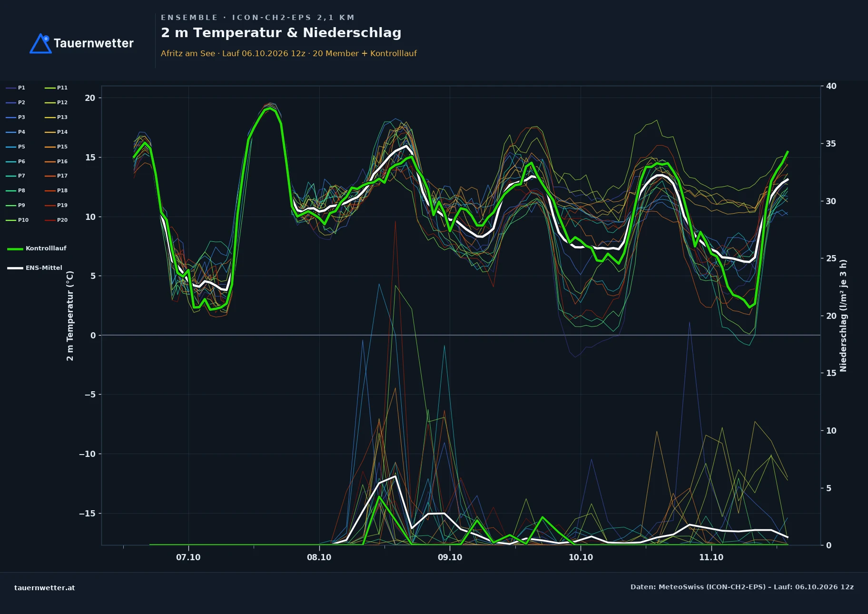Click the 'ENSEMBLE · ICON-CH2-EPS 2,1 KM' header
The image size is (868, 614).
coord(257,18)
